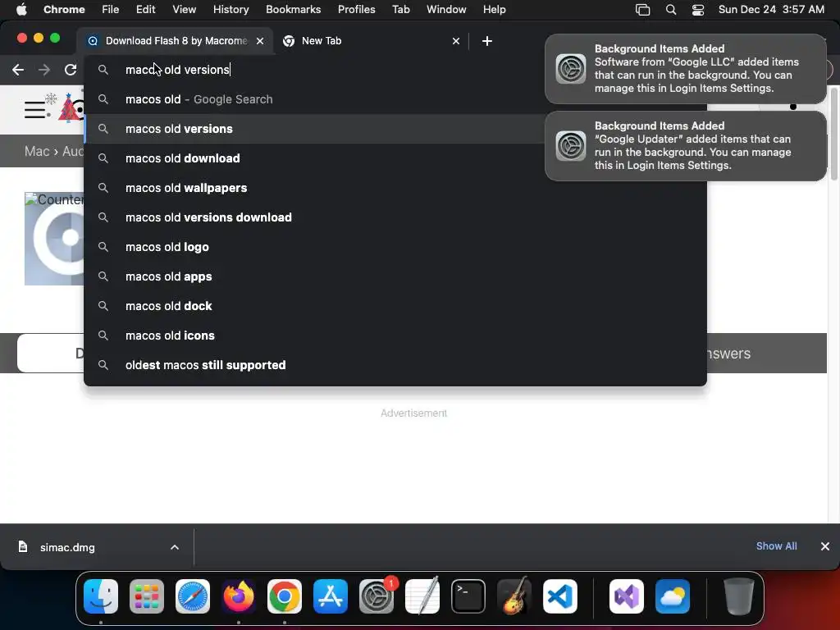Click the Chrome icon in the Dock
840x630 pixels.
(285, 596)
